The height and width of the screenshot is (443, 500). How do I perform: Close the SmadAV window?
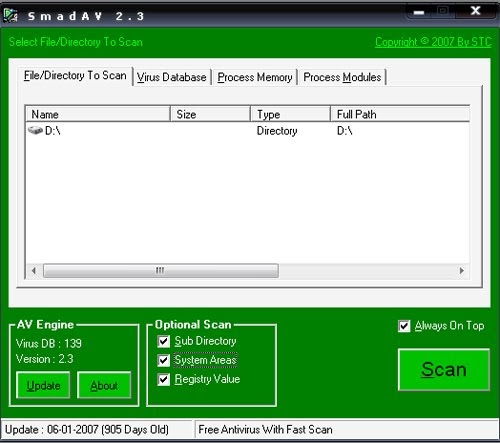[x=475, y=11]
